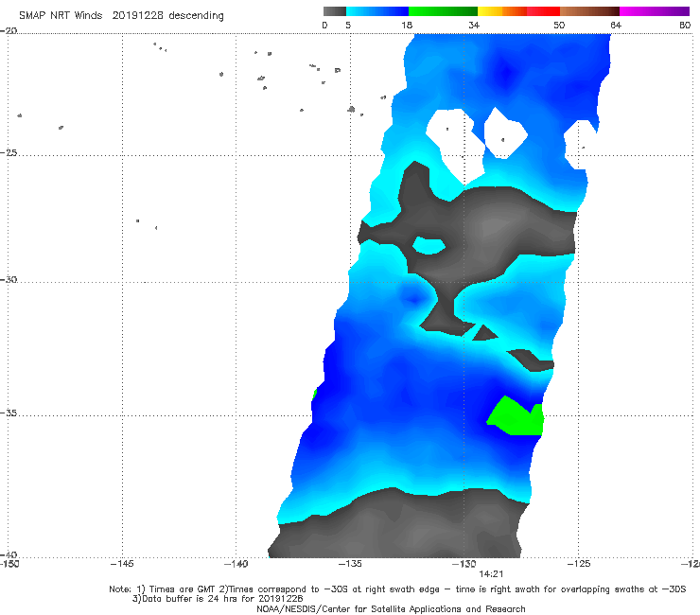Click the large green wind patch near -35 latitude
Viewport: 700px width, 615px height.
[516, 415]
